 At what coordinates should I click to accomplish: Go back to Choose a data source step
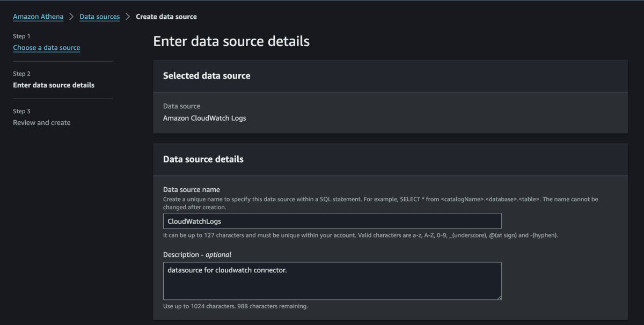[x=47, y=48]
